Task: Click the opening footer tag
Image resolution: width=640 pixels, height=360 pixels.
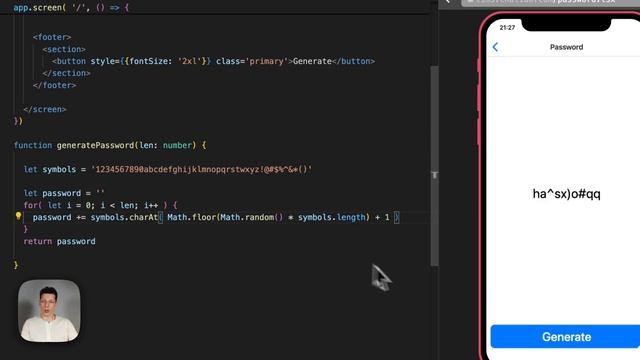Action: click(52, 37)
